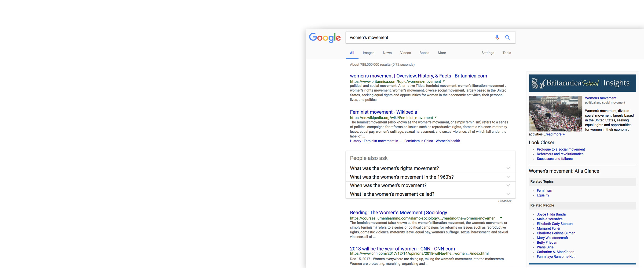This screenshot has height=268, width=644.
Task: Open Elizabeth Cady Stanton related person
Action: (x=555, y=224)
